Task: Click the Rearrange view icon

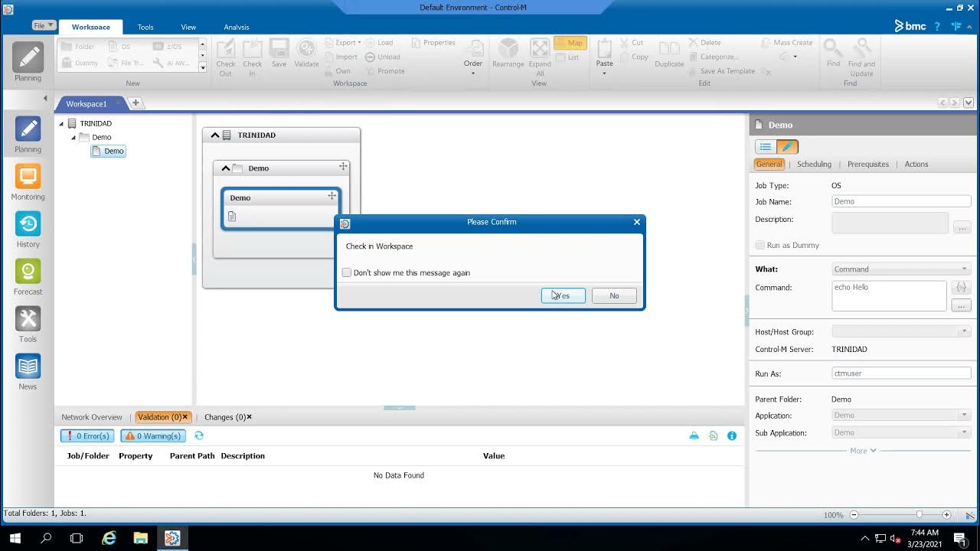Action: point(508,54)
